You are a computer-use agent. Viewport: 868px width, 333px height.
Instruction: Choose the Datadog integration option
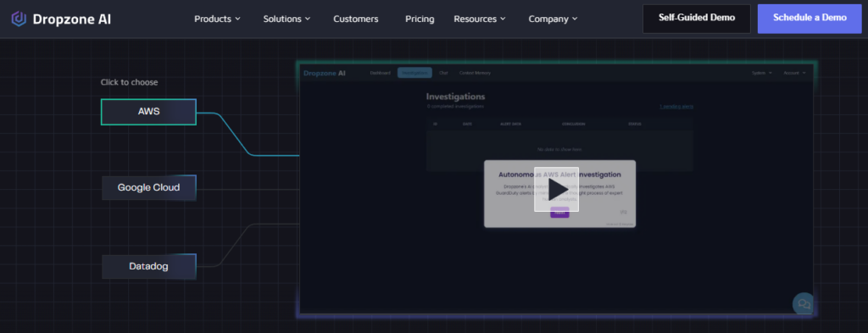pyautogui.click(x=148, y=267)
